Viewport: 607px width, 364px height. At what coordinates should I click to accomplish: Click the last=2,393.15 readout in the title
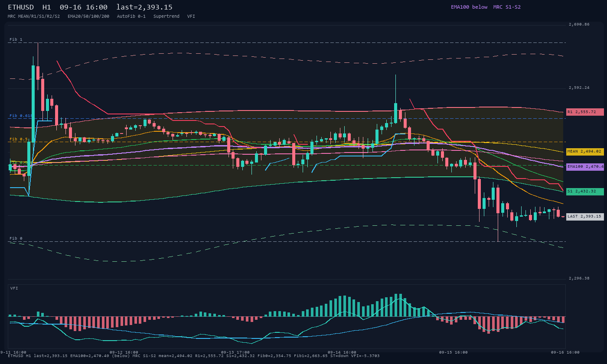[x=144, y=7]
